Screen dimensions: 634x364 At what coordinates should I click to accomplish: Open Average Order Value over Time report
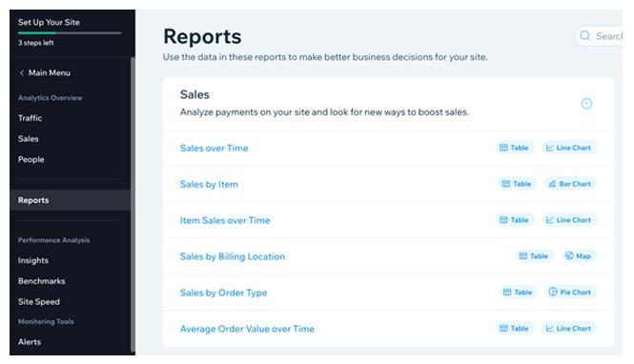pyautogui.click(x=247, y=330)
